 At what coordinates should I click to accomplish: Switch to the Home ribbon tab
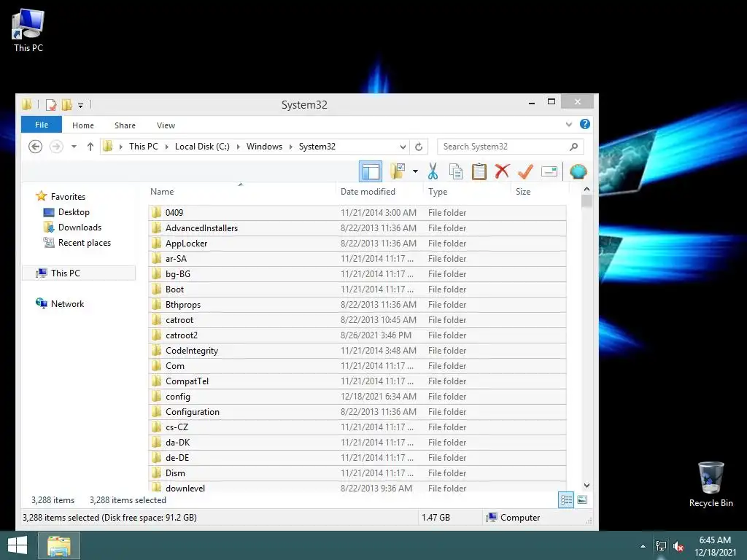coord(83,125)
